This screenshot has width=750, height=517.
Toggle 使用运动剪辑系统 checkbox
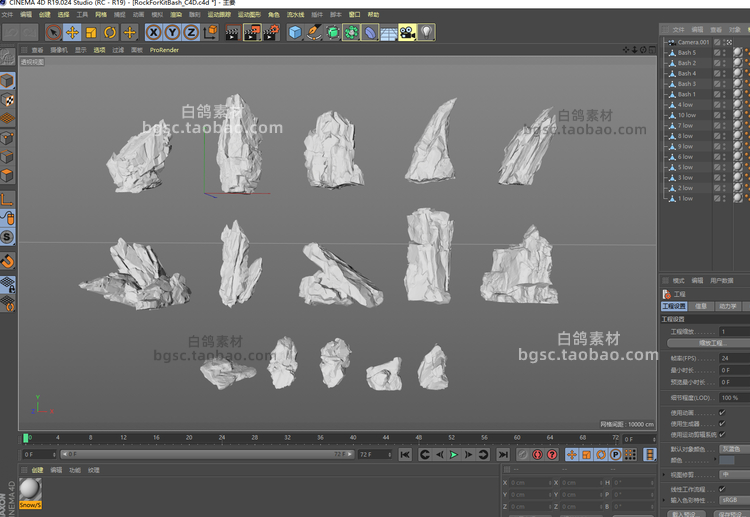(722, 435)
